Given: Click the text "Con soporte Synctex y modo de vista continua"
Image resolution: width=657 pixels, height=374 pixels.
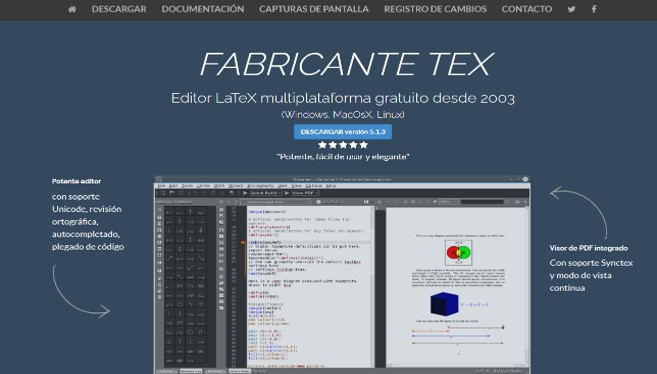Looking at the screenshot, I should pos(591,275).
